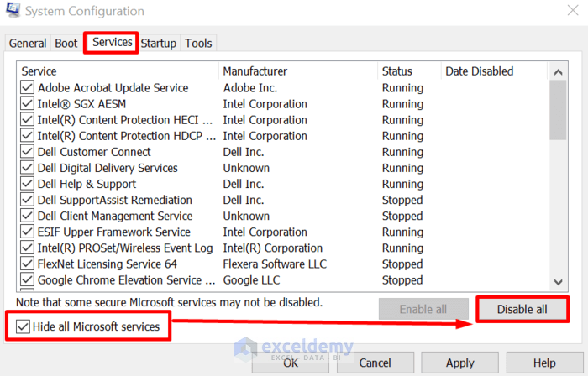Image resolution: width=588 pixels, height=376 pixels.
Task: Click scrollbar down arrow in services list
Action: 558,282
